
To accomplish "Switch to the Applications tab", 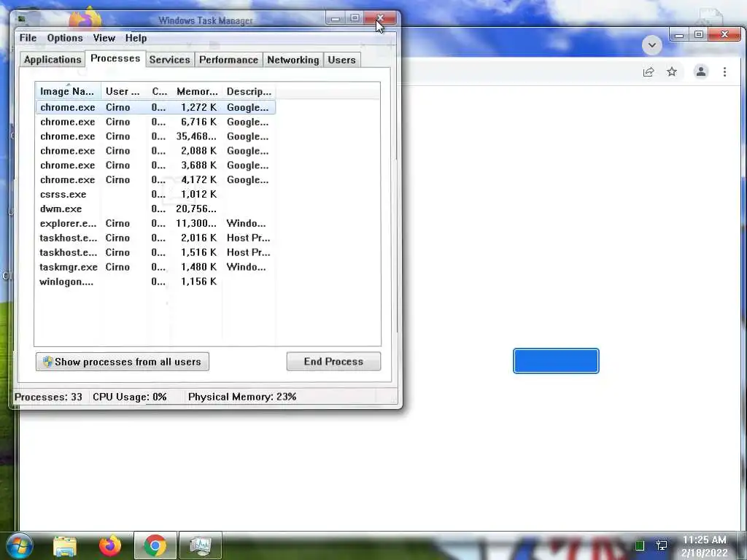I will pyautogui.click(x=53, y=60).
